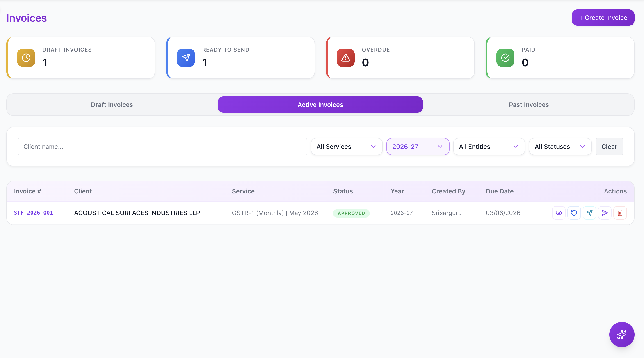Switch to the Past Invoices tab

coord(529,105)
